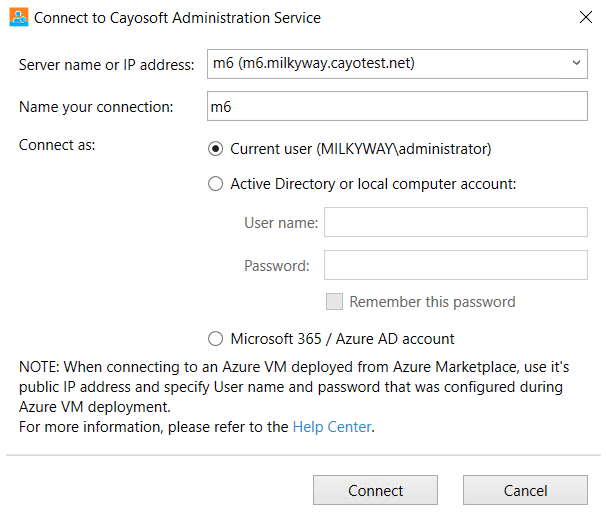The image size is (606, 521).
Task: Click the Connect button
Action: pyautogui.click(x=375, y=490)
